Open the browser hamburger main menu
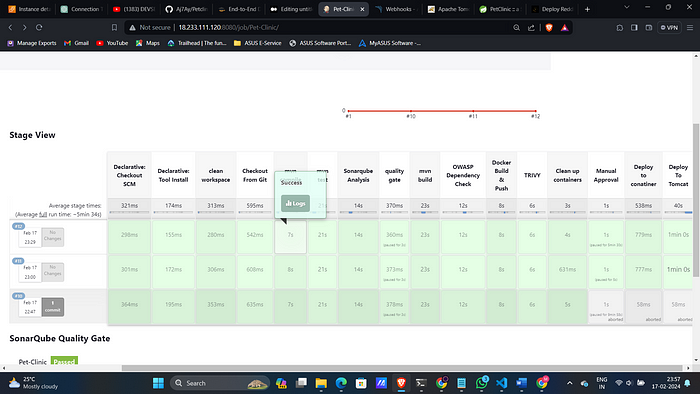The image size is (700, 394). click(x=690, y=27)
